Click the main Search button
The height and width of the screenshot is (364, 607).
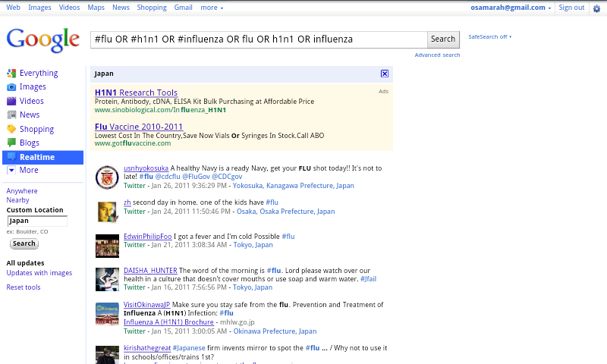click(443, 39)
